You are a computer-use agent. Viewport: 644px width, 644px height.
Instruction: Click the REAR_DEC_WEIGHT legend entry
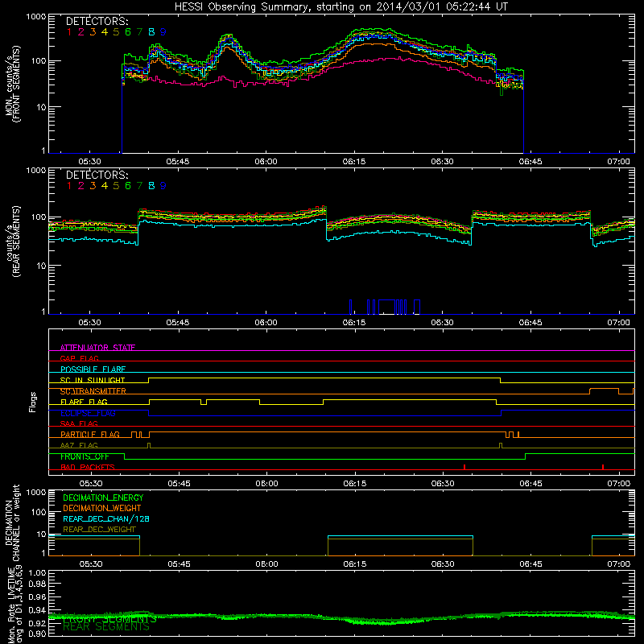coord(99,530)
